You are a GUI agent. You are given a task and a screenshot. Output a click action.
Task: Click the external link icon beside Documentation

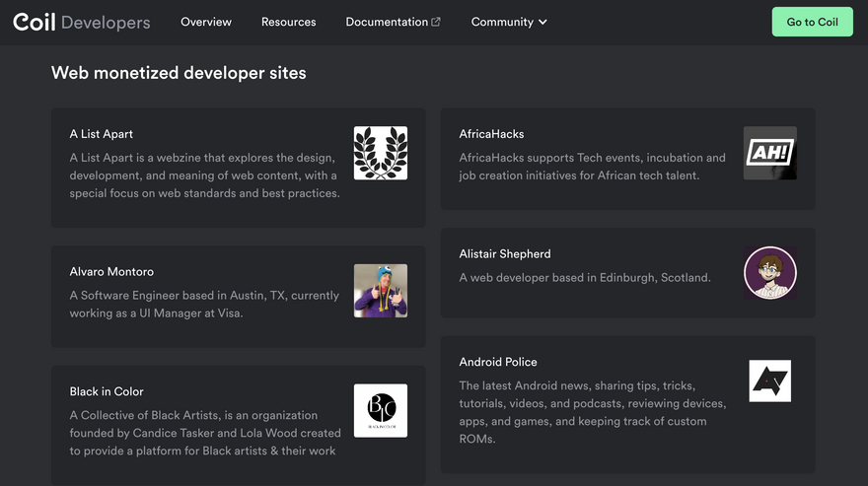point(436,22)
